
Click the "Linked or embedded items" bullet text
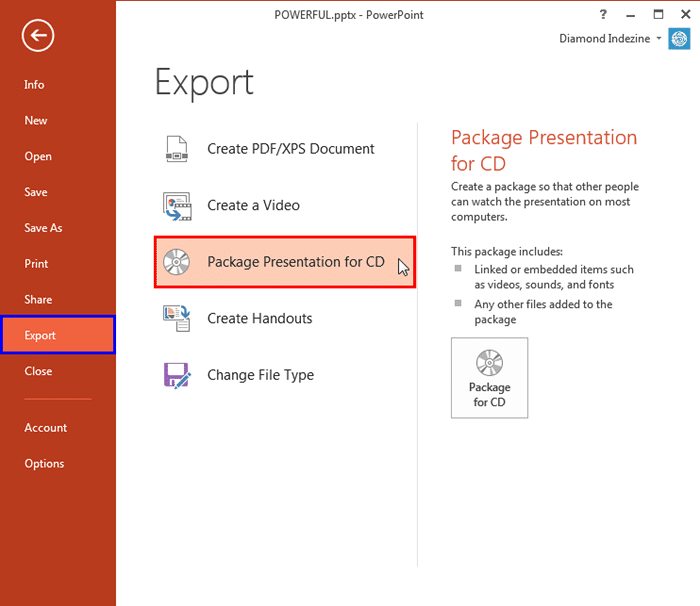[x=554, y=277]
